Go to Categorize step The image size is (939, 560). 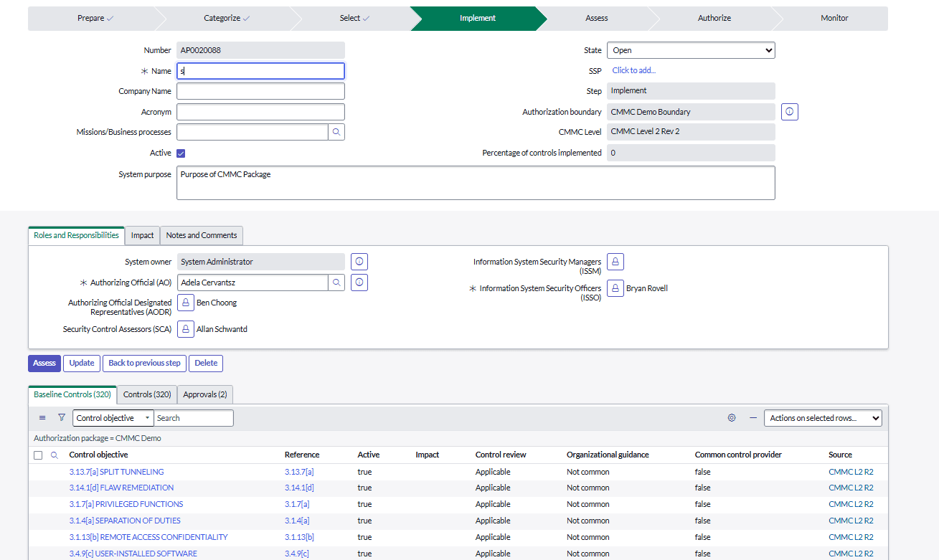pos(227,19)
